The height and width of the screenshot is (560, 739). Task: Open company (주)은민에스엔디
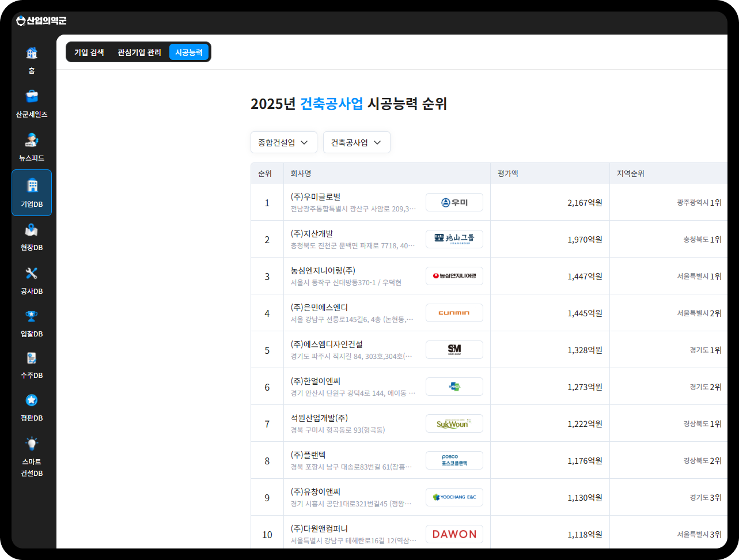point(319,308)
